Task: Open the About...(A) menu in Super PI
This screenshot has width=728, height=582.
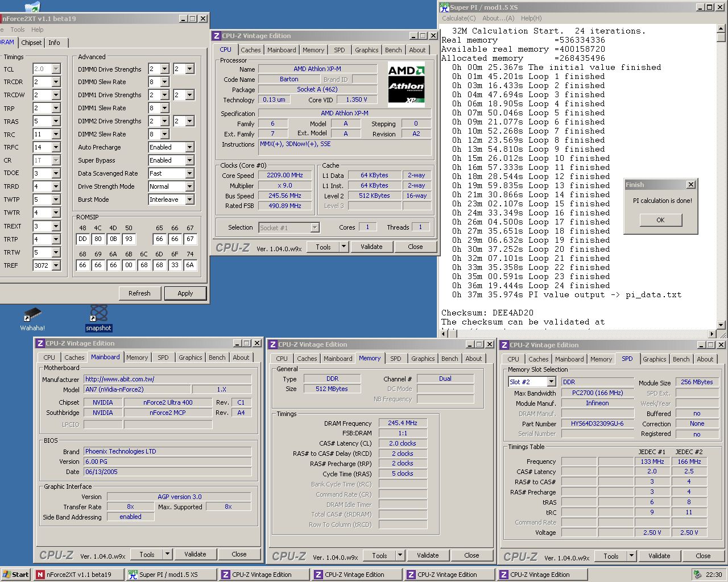Action: point(498,18)
